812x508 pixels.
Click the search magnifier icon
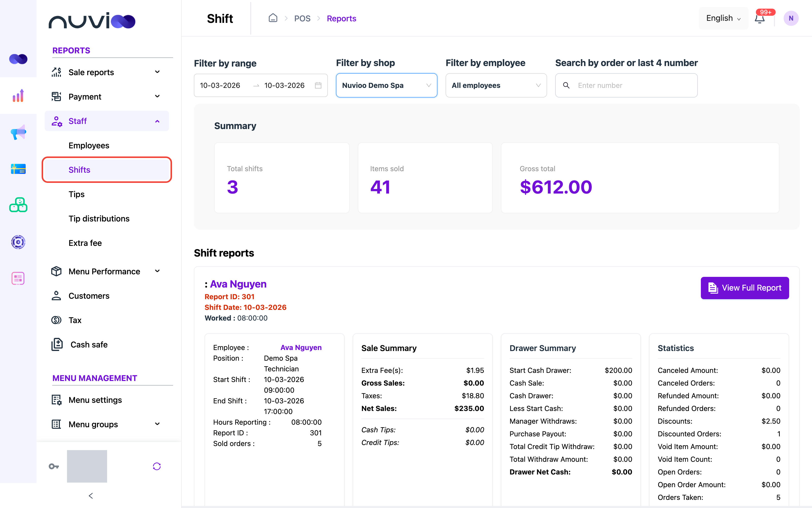[x=566, y=85]
